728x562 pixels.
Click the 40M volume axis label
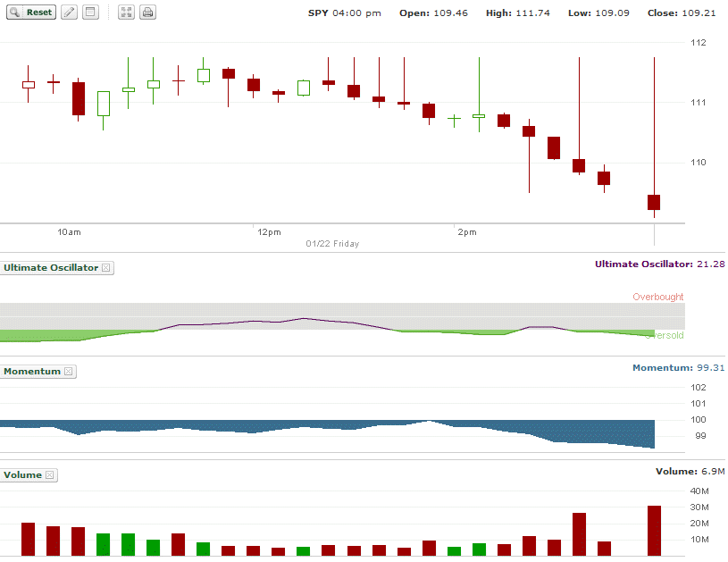point(699,491)
